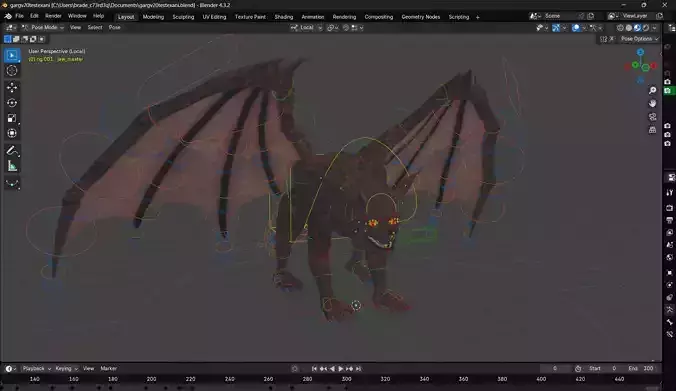This screenshot has height=391, width=676.
Task: Open the Pose menu in viewport header
Action: tap(114, 28)
